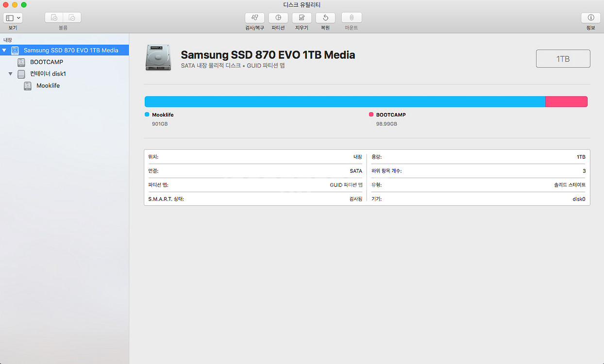Collapse the Samsung SSD 870 EVO tree

(4, 50)
